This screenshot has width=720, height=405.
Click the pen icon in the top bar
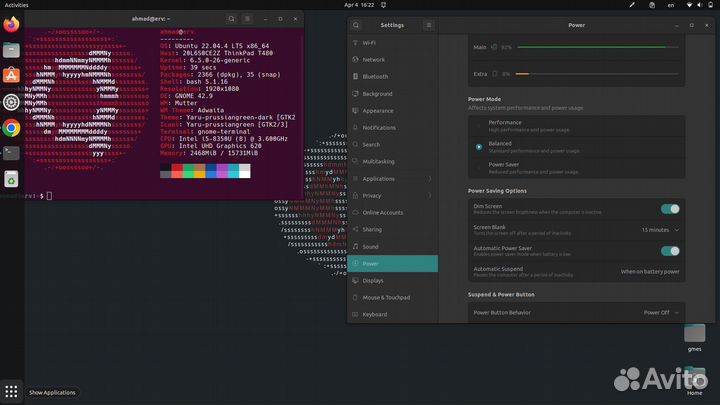632,5
